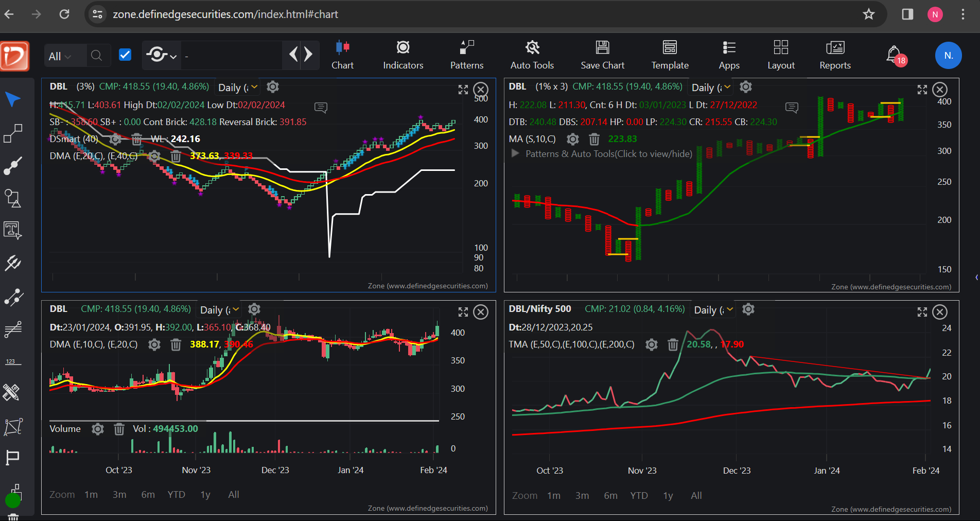Open DSmart (40) indicator settings gear

[x=116, y=139]
